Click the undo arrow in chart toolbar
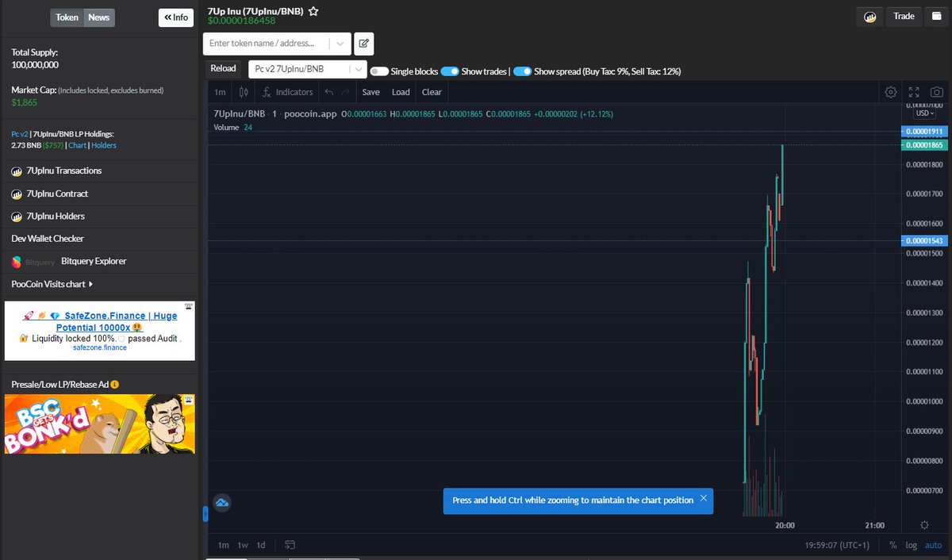952x560 pixels. [328, 92]
